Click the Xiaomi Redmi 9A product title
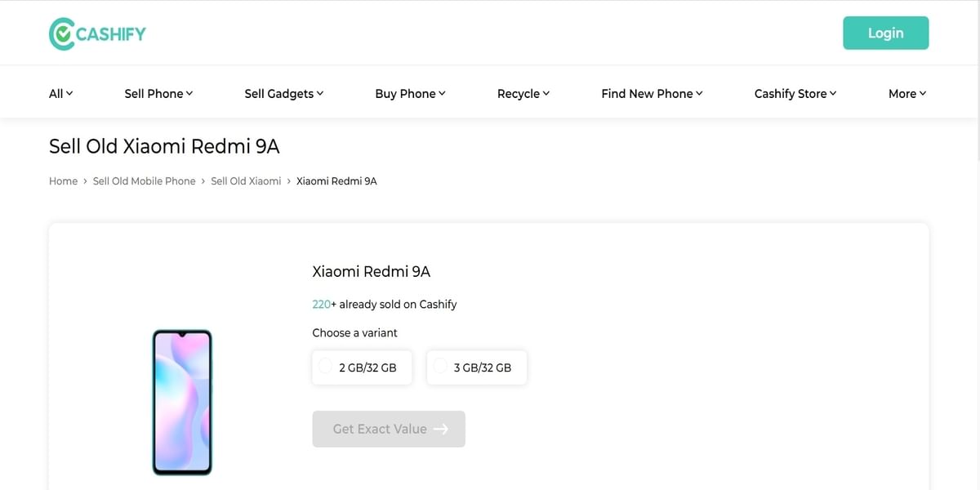Viewport: 980px width, 490px height. coord(372,271)
